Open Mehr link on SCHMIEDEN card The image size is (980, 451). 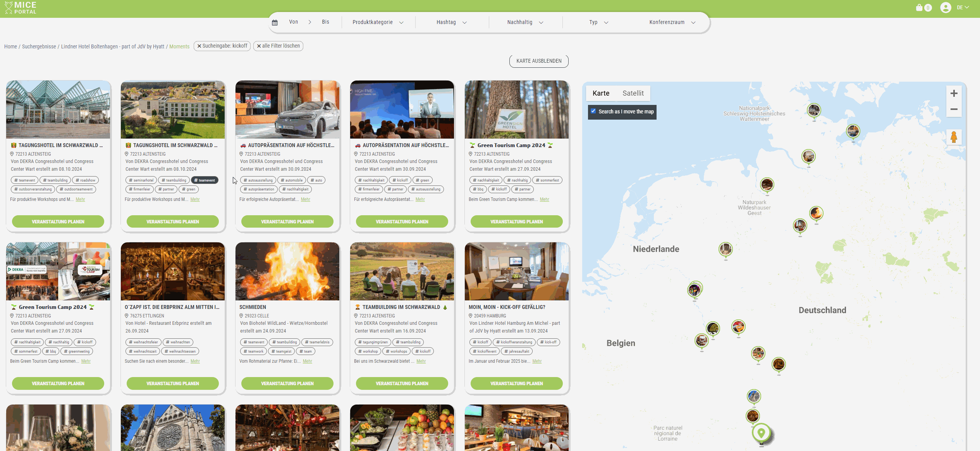point(307,361)
